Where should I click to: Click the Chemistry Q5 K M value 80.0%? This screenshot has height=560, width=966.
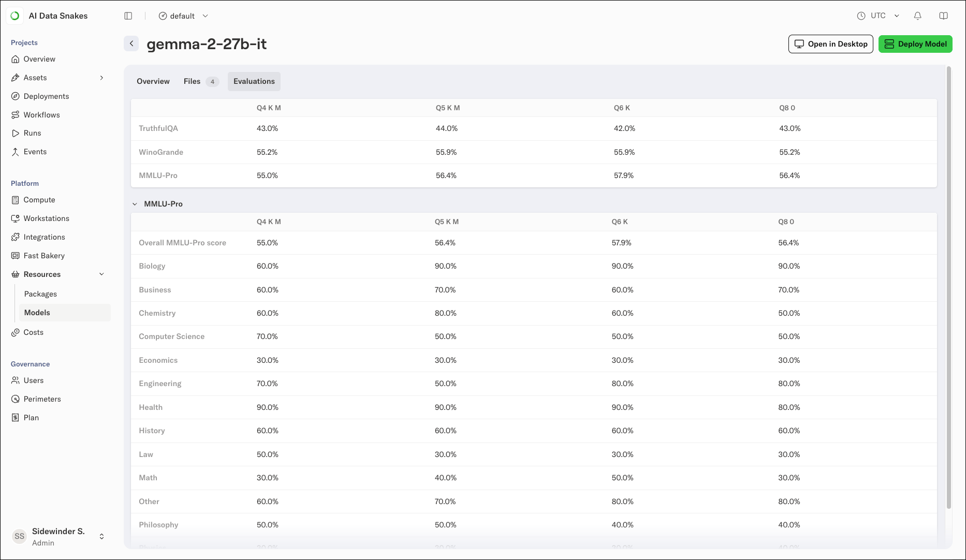[x=446, y=313]
